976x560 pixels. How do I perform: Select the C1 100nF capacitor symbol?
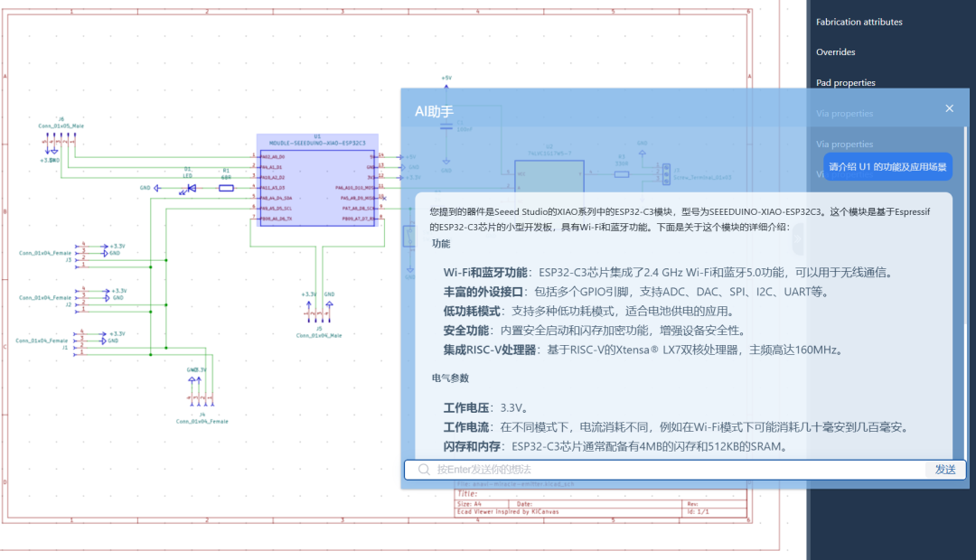pos(446,126)
